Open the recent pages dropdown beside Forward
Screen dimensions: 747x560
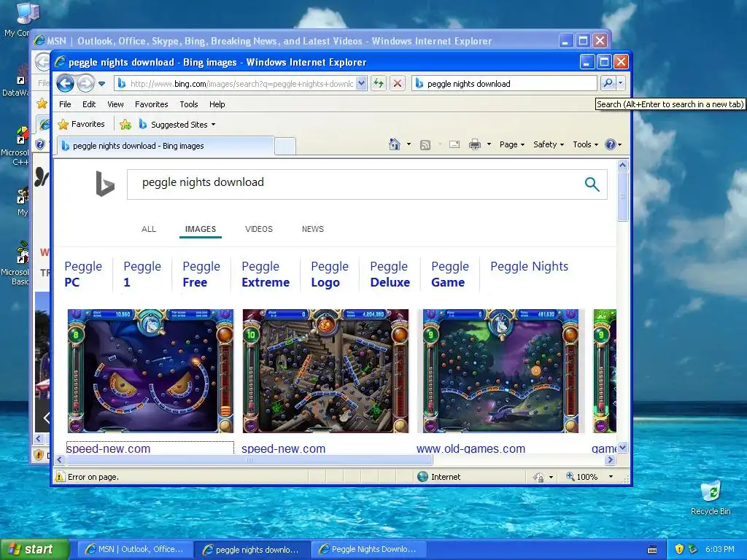101,84
